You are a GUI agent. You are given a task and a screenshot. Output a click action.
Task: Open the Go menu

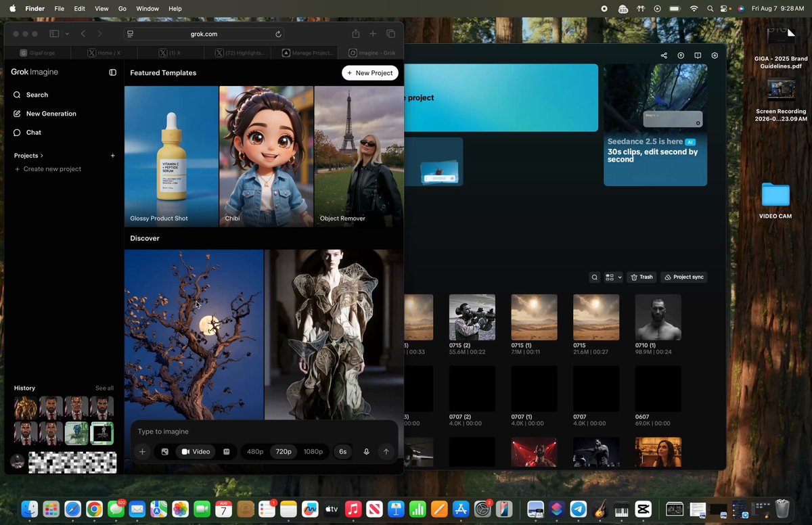coord(122,9)
